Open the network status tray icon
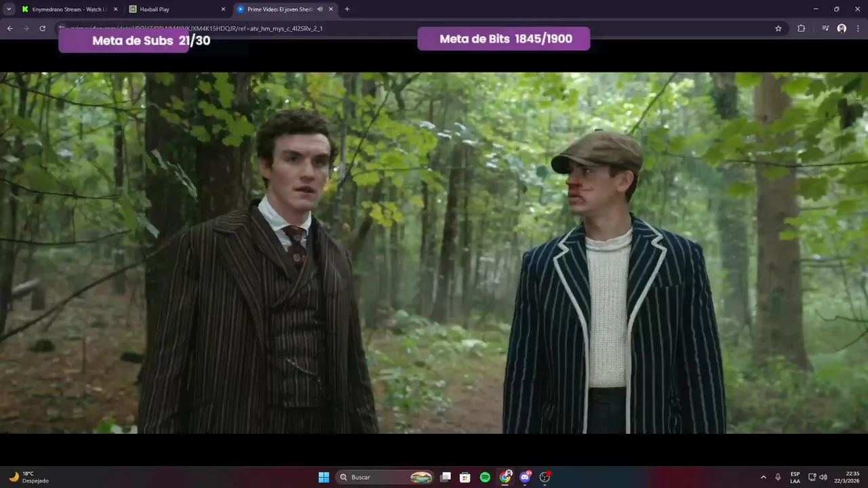868x488 pixels. coord(812,477)
